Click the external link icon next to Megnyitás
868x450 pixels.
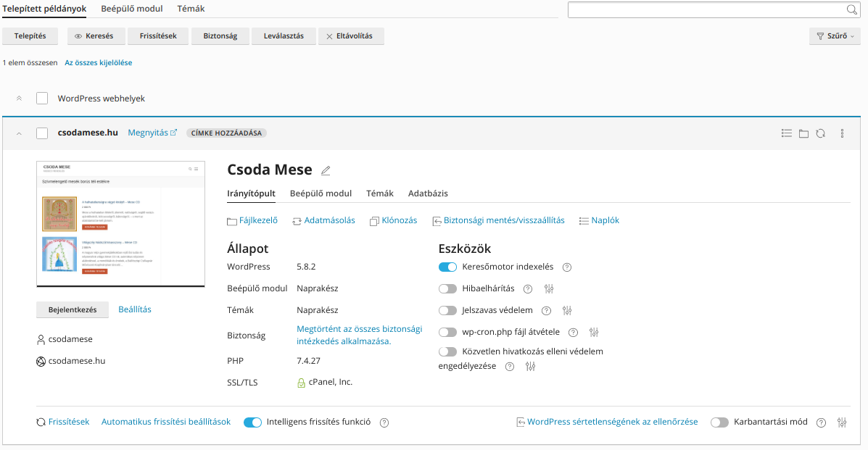(173, 133)
